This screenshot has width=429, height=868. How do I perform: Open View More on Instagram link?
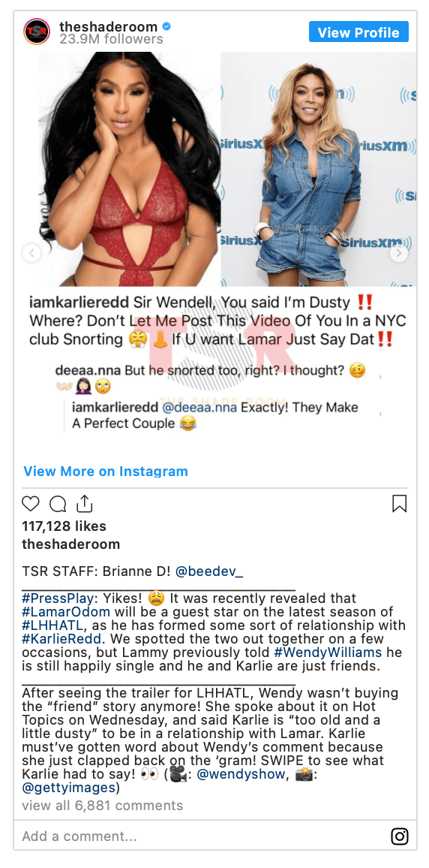click(x=106, y=471)
